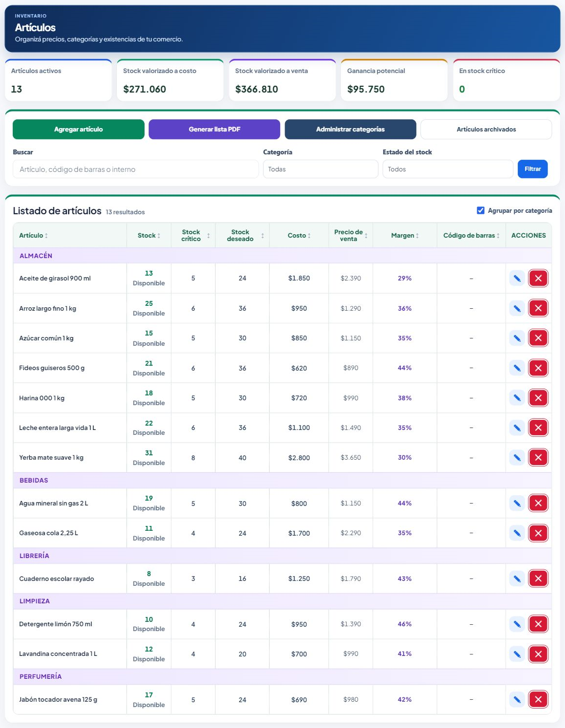
Task: Open Administrar categorías
Action: [x=350, y=129]
